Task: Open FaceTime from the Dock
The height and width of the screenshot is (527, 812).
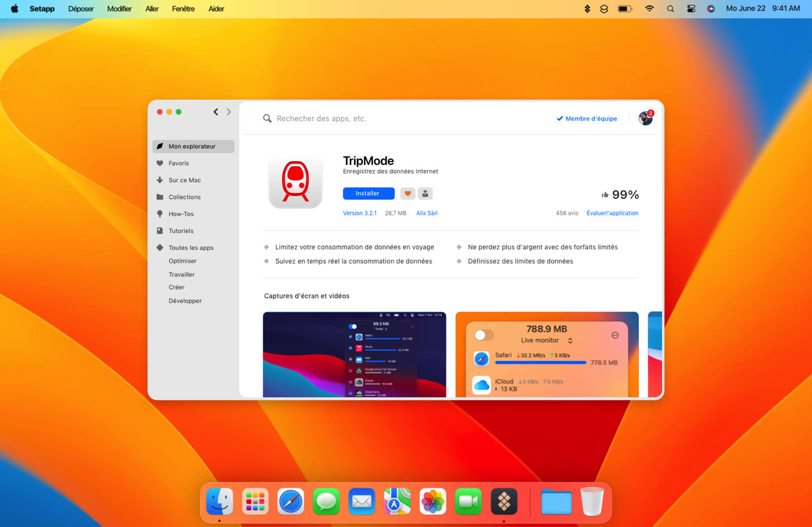Action: (468, 501)
